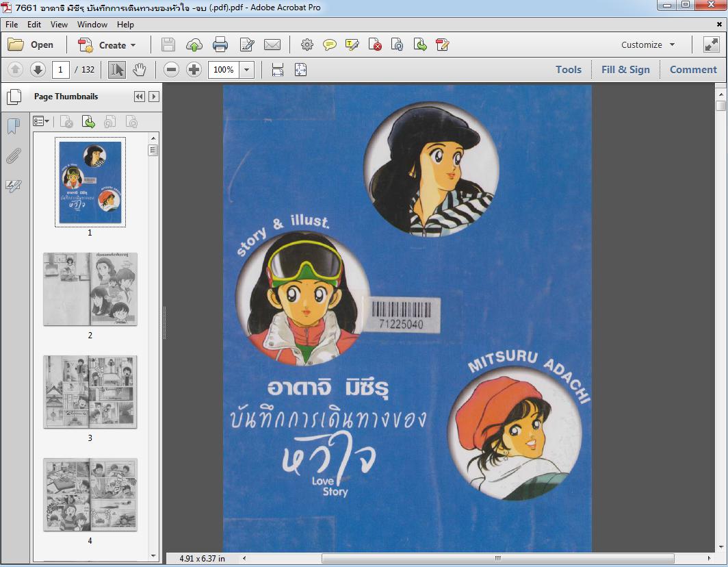Click the Edit text and images icon
The height and width of the screenshot is (567, 728).
coord(246,45)
